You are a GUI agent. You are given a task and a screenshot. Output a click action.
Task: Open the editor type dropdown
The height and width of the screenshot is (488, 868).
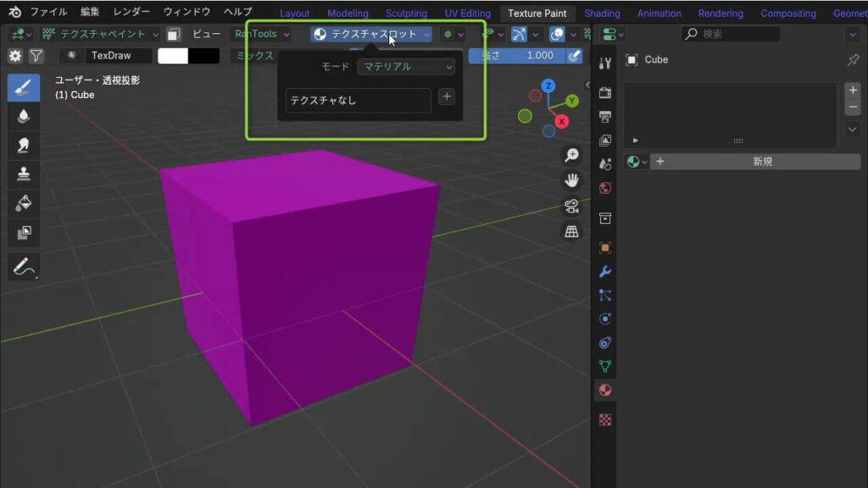21,34
